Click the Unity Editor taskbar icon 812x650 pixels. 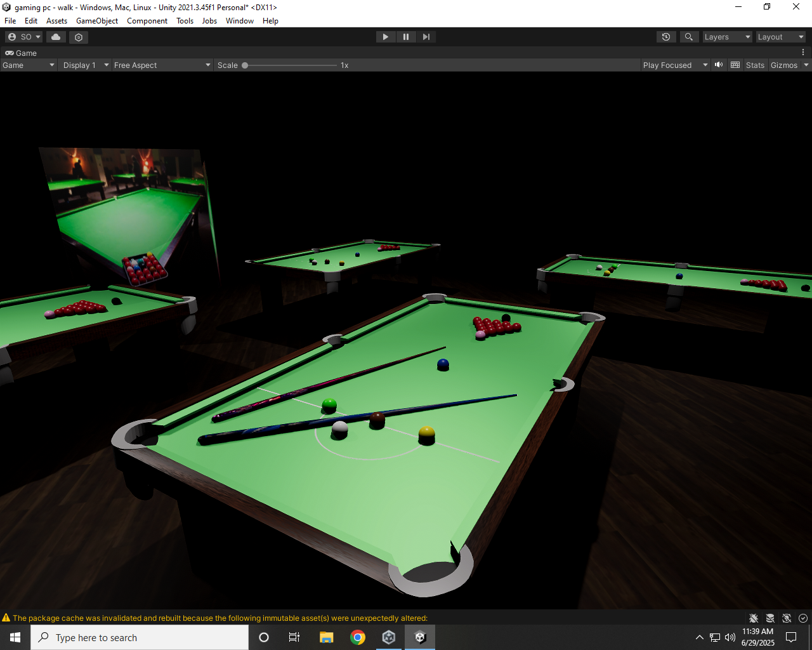pos(420,637)
